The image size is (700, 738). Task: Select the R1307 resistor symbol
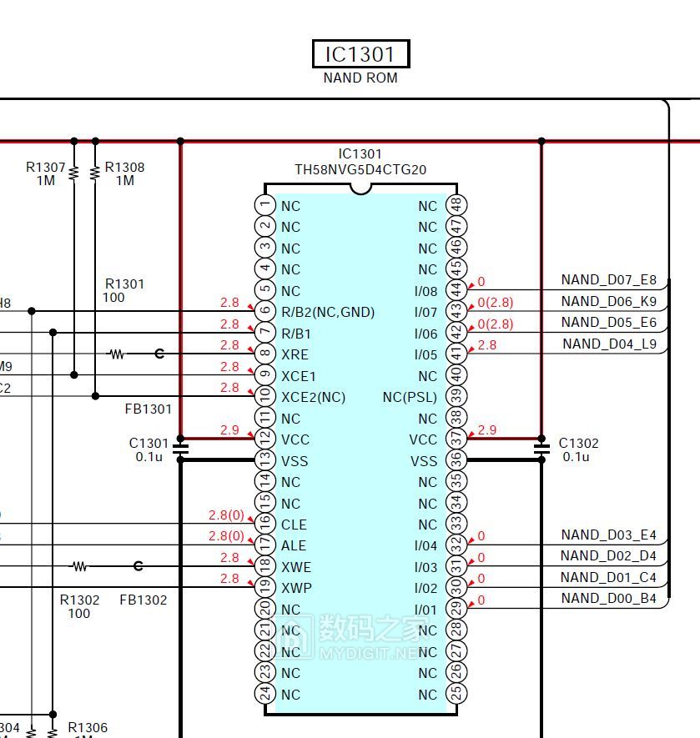[74, 173]
